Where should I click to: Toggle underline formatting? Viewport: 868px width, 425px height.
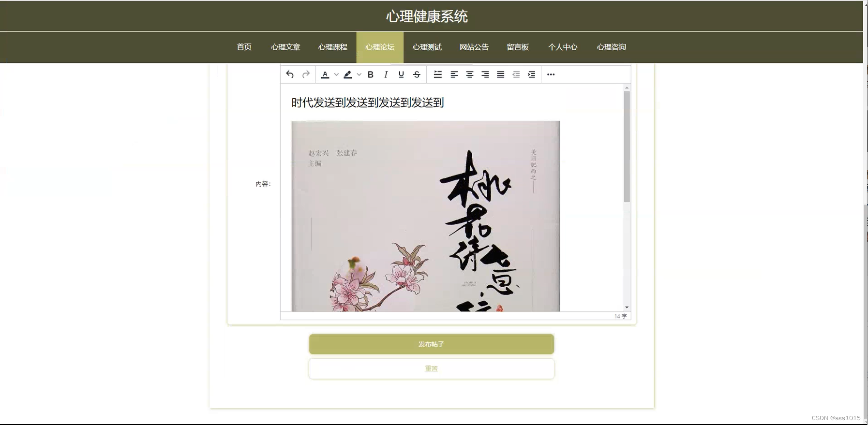tap(401, 74)
